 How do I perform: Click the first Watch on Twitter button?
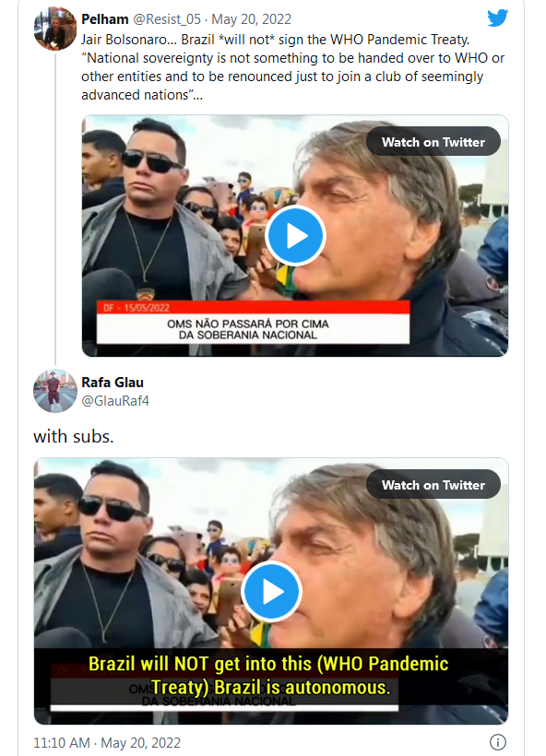(433, 142)
